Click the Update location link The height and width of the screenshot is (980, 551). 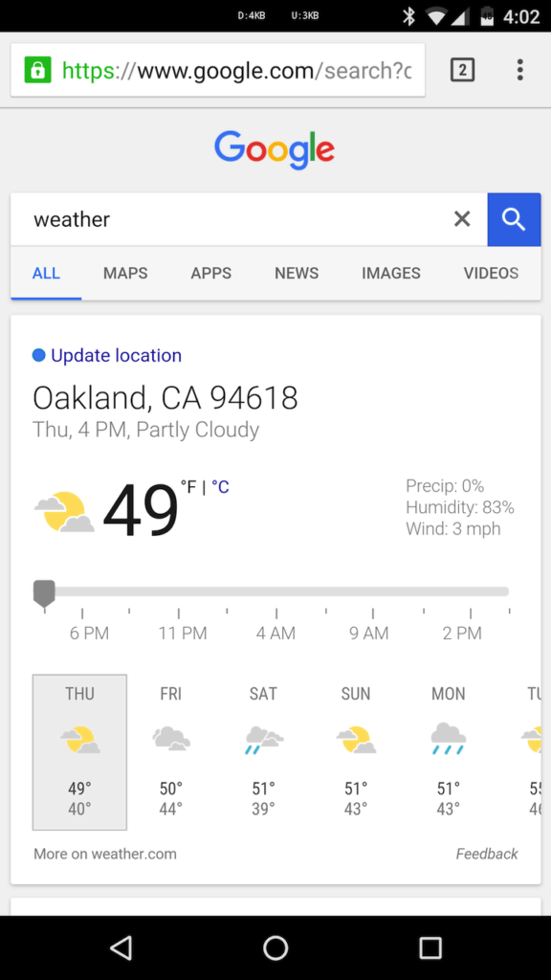click(x=116, y=356)
